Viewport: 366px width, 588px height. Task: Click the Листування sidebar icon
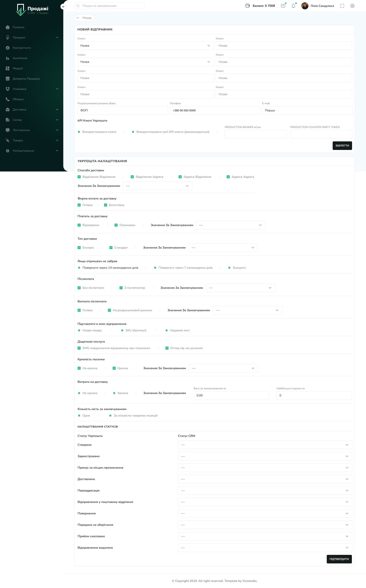coord(8,130)
